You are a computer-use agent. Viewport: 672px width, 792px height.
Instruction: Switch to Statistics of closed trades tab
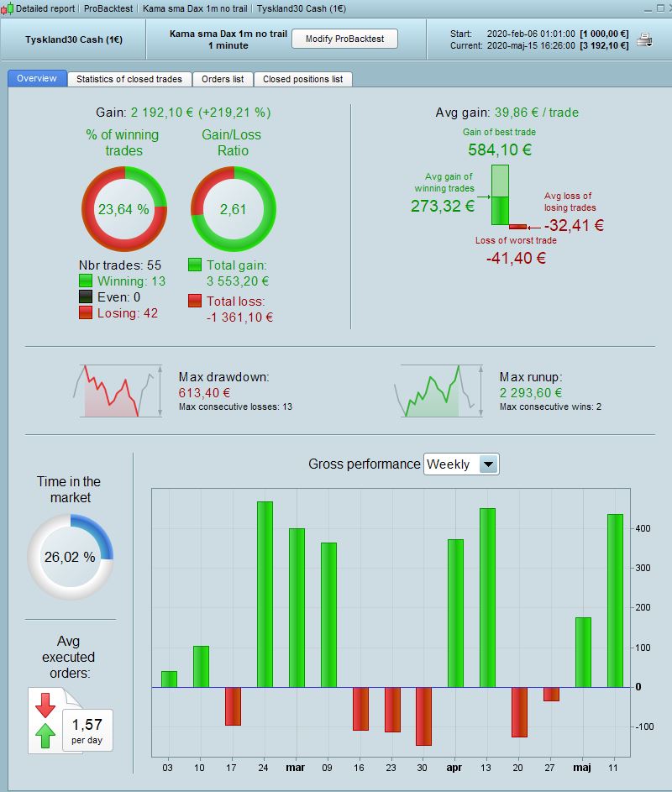point(129,79)
